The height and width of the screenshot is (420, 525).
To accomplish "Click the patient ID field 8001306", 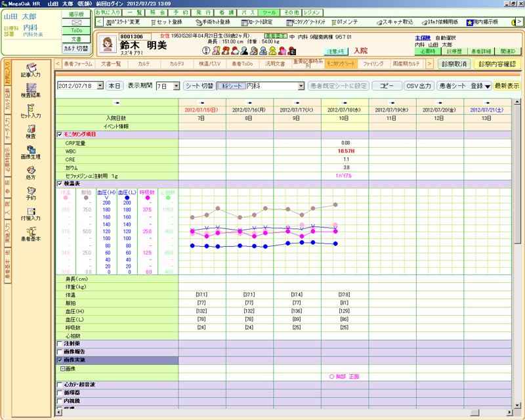I will click(135, 37).
